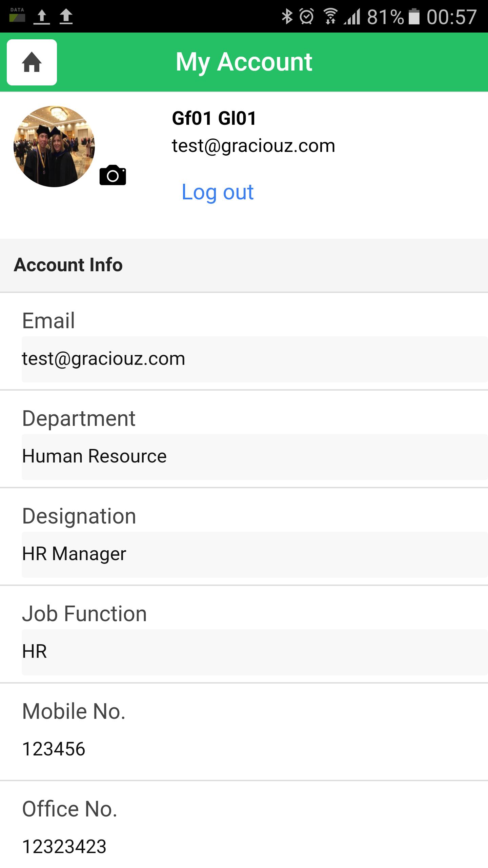Tap the Home icon button
The width and height of the screenshot is (488, 868).
(32, 62)
